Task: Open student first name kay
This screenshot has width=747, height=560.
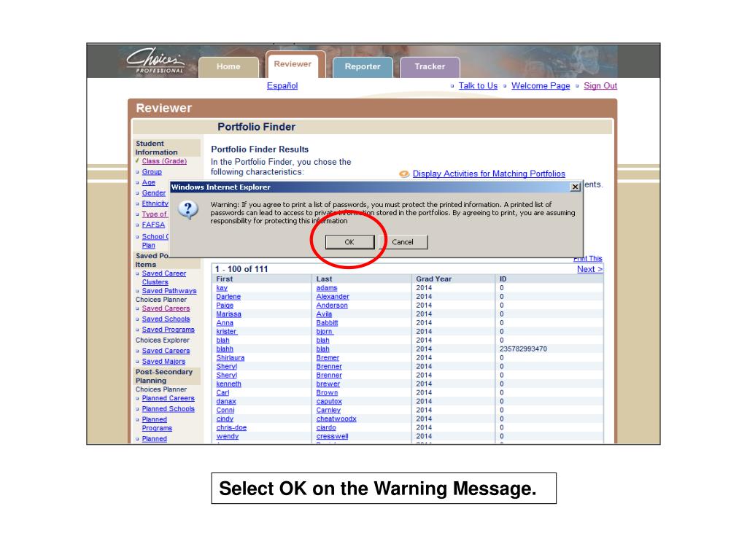Action: pos(222,288)
